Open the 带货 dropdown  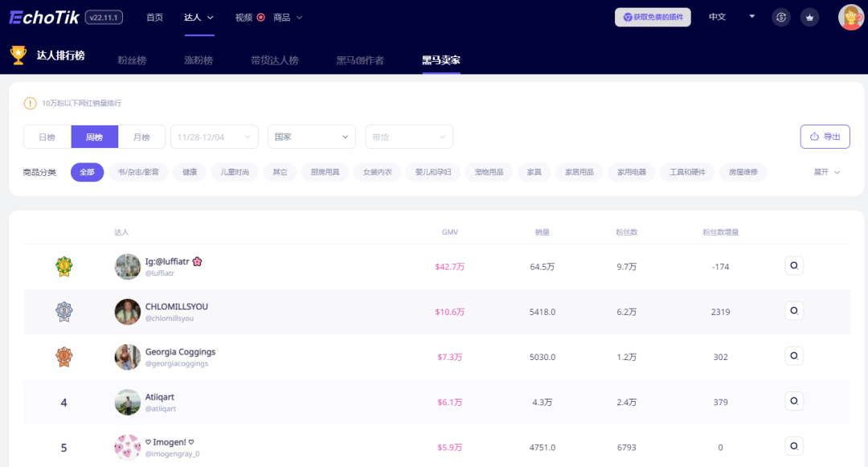[x=409, y=137]
